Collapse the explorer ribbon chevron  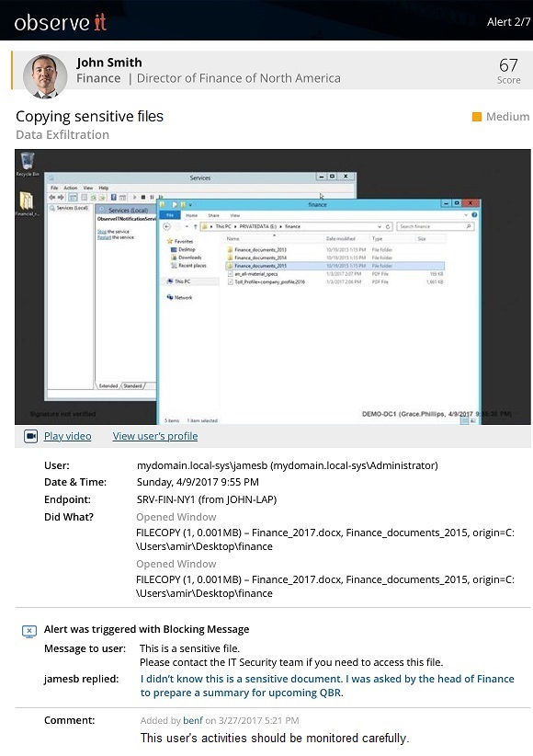coord(466,215)
